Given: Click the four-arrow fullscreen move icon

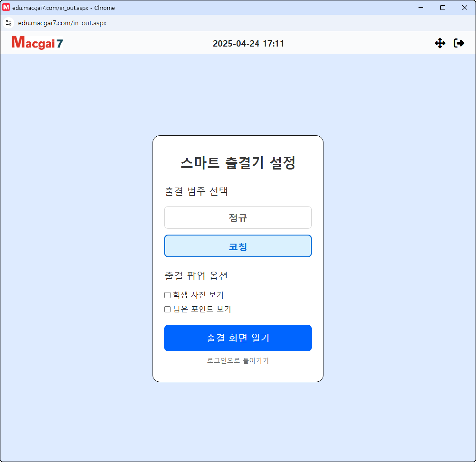Looking at the screenshot, I should [440, 43].
